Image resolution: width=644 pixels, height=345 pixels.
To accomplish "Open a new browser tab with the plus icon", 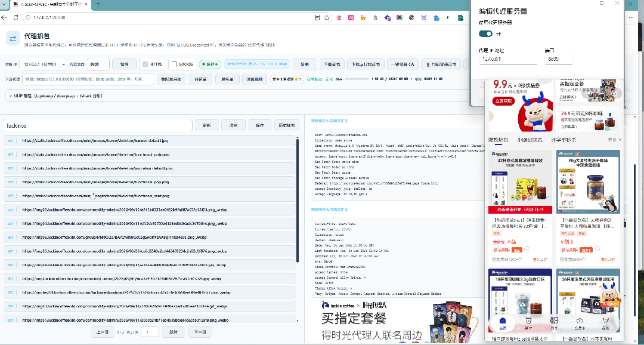I will tap(98, 5).
